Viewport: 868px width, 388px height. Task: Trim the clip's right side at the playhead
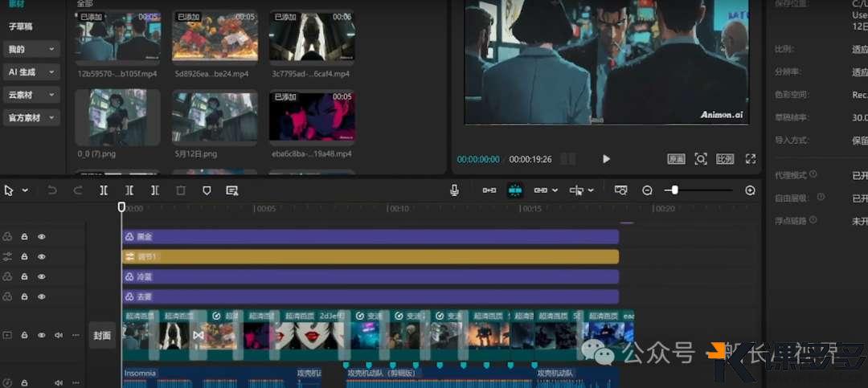click(155, 190)
